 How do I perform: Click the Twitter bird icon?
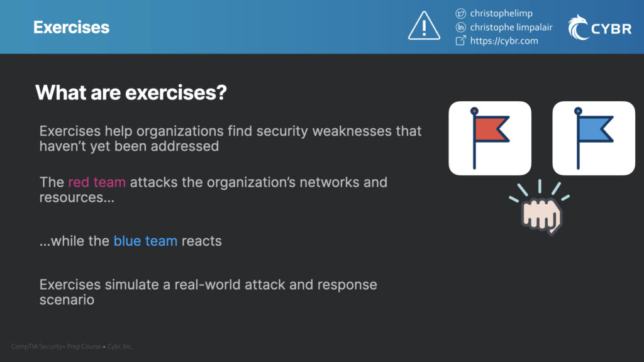(x=461, y=14)
